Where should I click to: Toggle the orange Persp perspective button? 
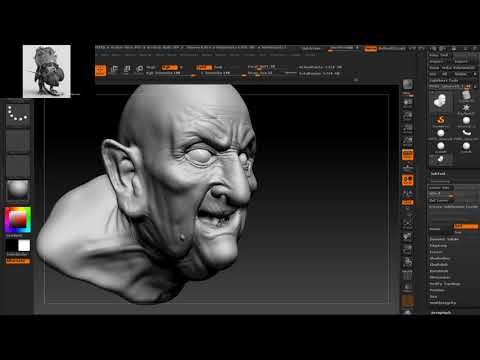[408, 155]
